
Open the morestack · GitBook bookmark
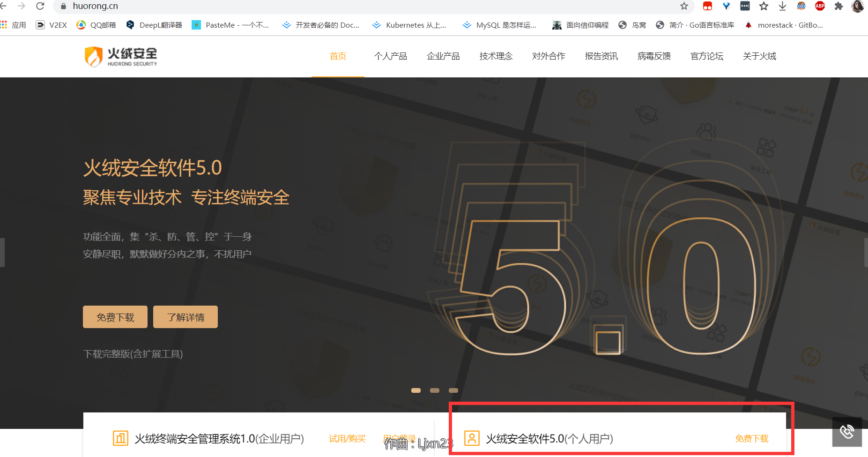pyautogui.click(x=784, y=25)
